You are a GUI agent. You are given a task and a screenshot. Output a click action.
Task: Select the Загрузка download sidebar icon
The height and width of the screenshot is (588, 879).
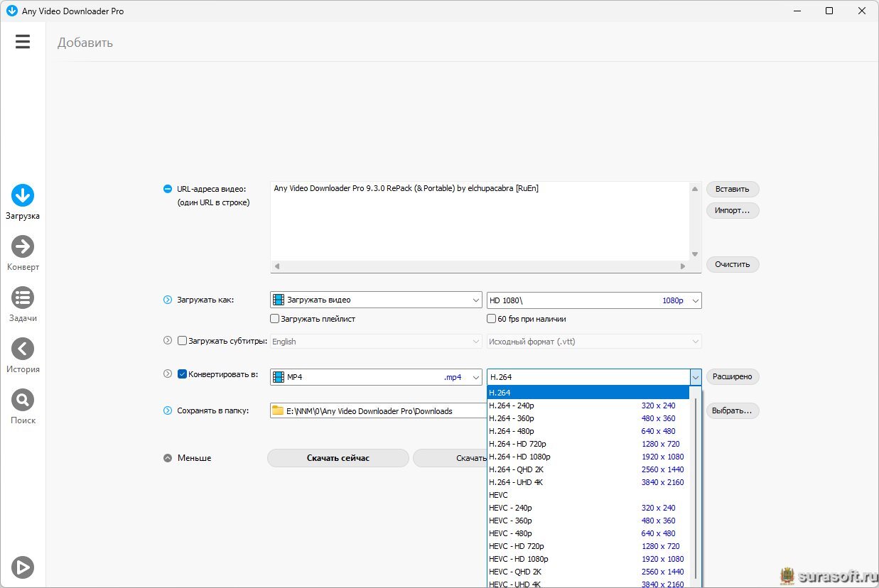(23, 195)
